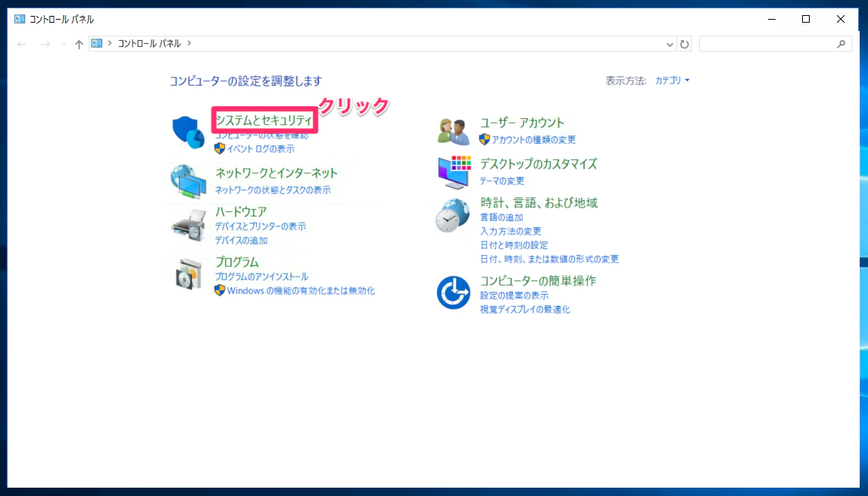
Task: Expand the address bar history dropdown
Action: 670,44
